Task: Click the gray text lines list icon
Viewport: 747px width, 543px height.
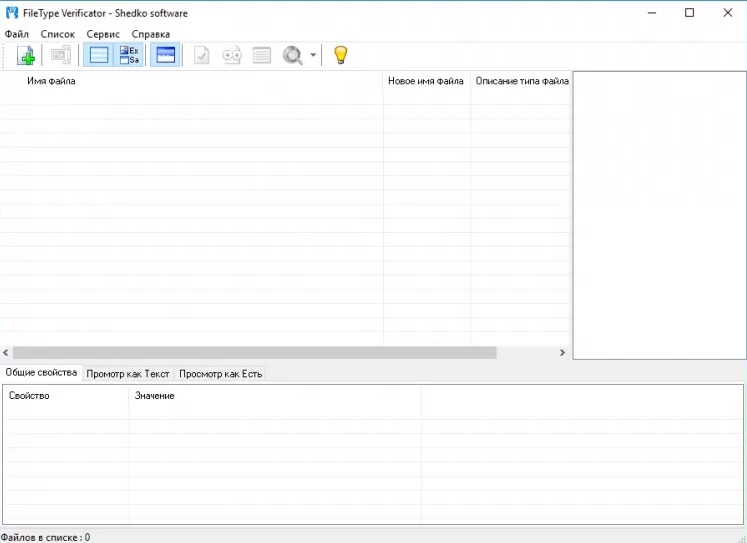Action: tap(262, 56)
